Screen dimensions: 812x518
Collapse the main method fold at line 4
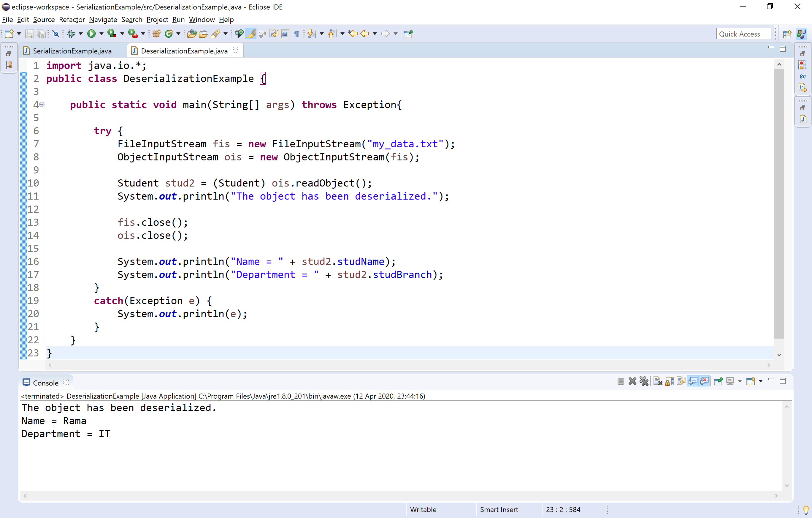[42, 105]
